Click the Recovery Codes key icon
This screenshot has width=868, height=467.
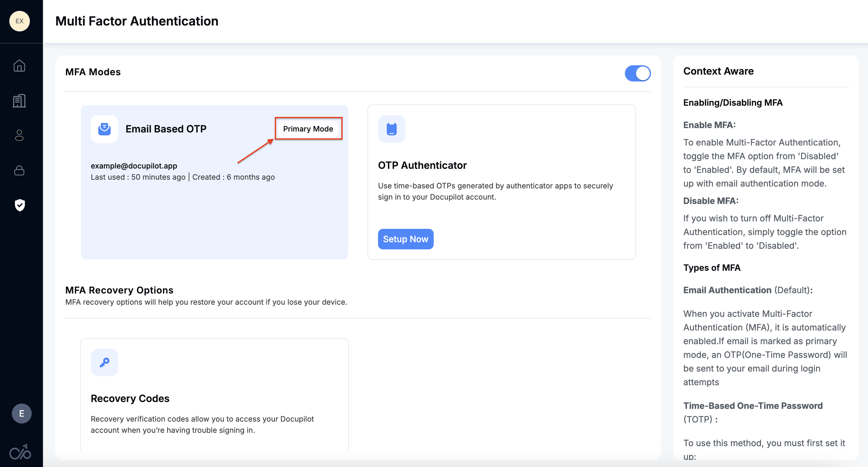104,363
